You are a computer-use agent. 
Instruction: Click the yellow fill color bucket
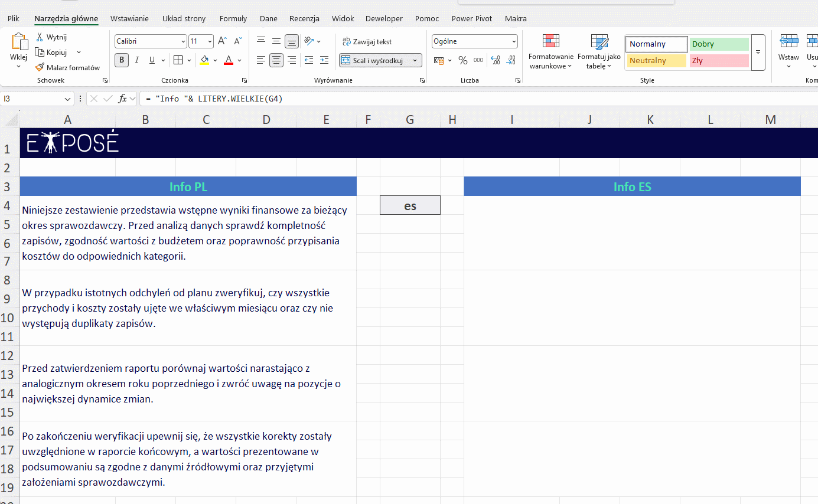[204, 60]
